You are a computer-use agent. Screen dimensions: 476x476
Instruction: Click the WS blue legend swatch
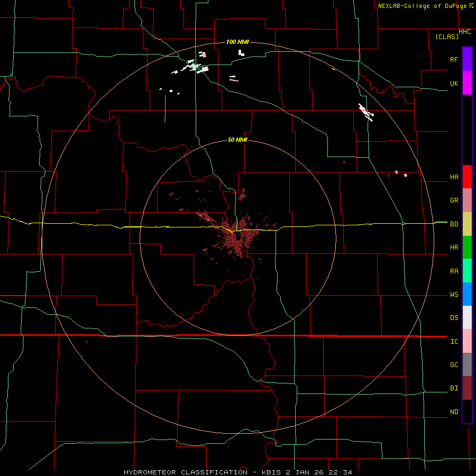(467, 294)
